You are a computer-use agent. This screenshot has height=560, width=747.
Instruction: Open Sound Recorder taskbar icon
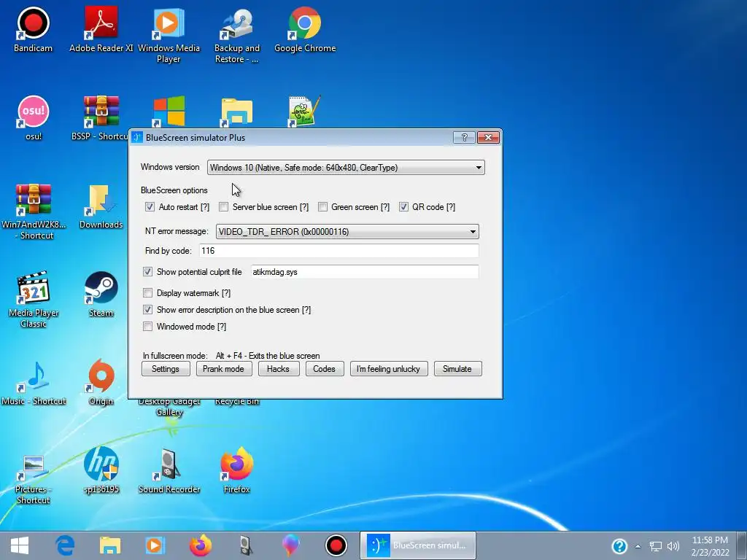pyautogui.click(x=245, y=545)
